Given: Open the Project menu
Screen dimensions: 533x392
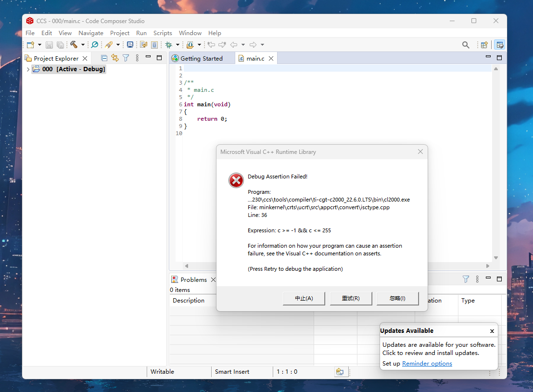Looking at the screenshot, I should tap(120, 33).
